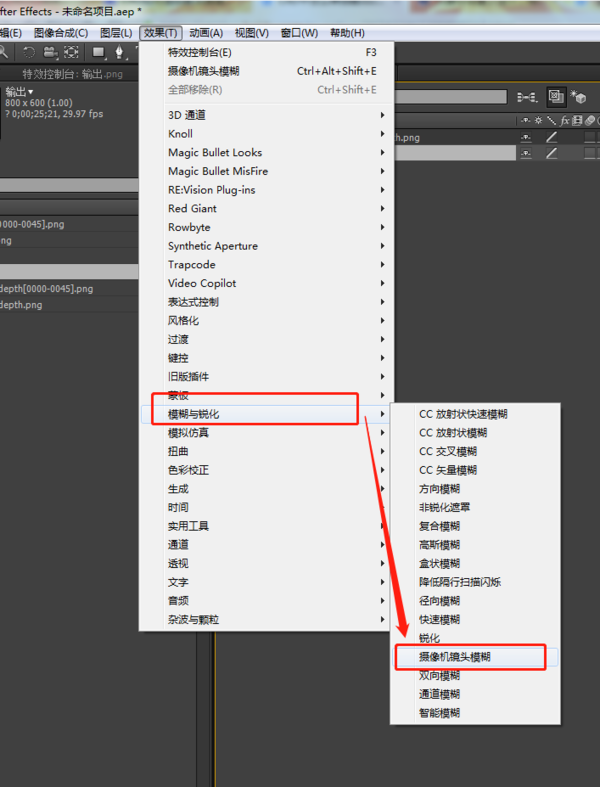Choose 锐化 effect
The width and height of the screenshot is (600, 787).
[x=475, y=638]
